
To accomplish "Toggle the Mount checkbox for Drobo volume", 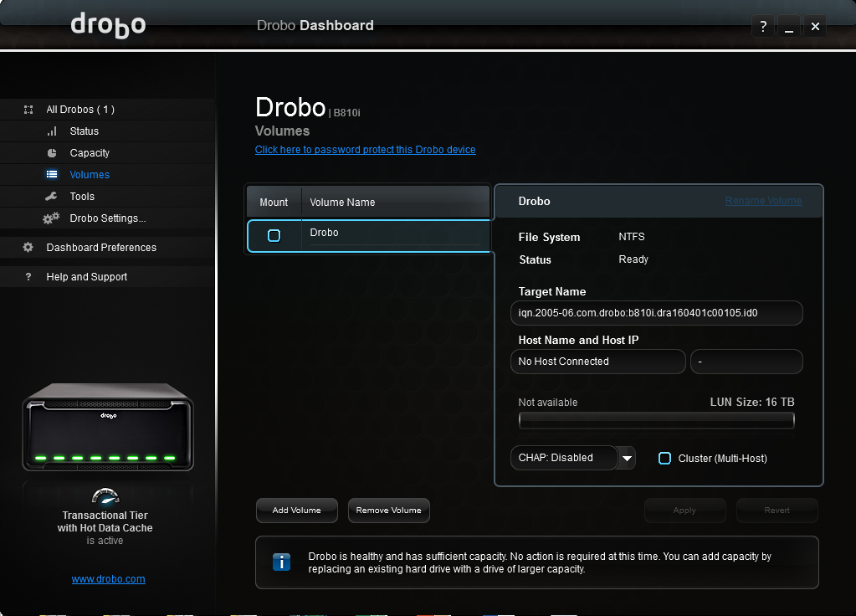I will (x=274, y=235).
